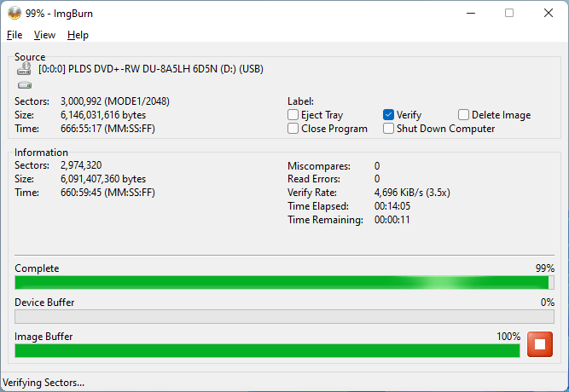Toggle the Delete Image checkbox
This screenshot has width=569, height=392.
pos(463,115)
